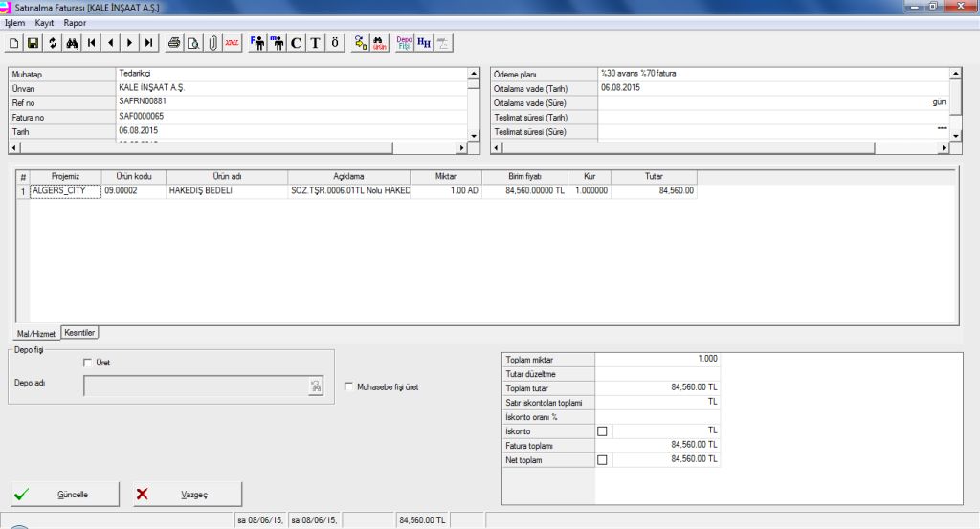Click the new document toolbar icon
The image size is (980, 529).
(x=13, y=43)
